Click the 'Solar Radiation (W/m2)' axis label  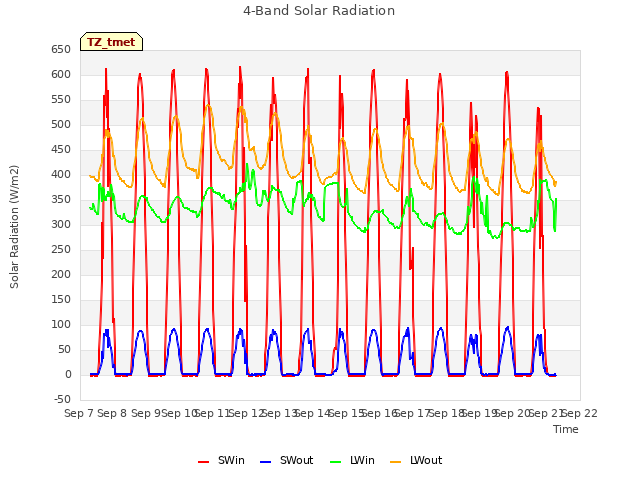14,227
